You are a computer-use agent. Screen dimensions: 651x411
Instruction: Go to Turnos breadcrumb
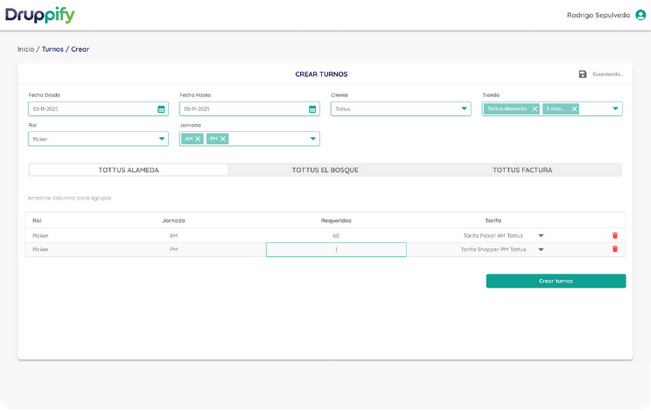point(53,49)
